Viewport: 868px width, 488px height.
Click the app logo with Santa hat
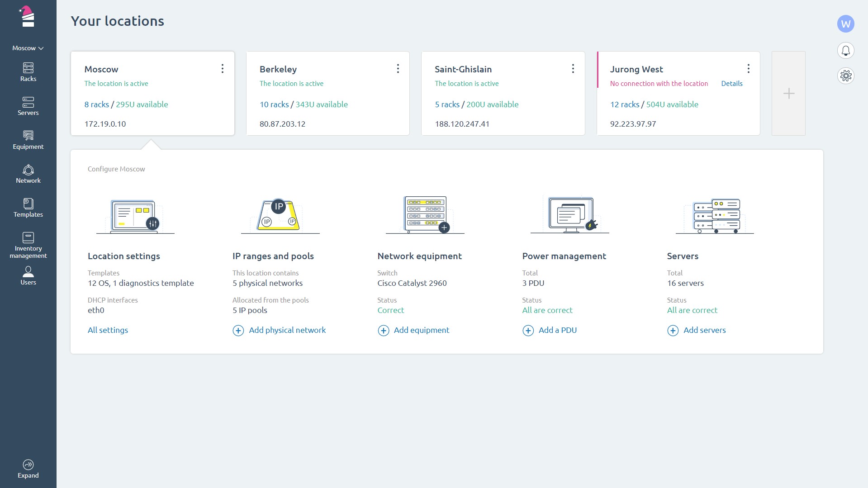pos(28,17)
